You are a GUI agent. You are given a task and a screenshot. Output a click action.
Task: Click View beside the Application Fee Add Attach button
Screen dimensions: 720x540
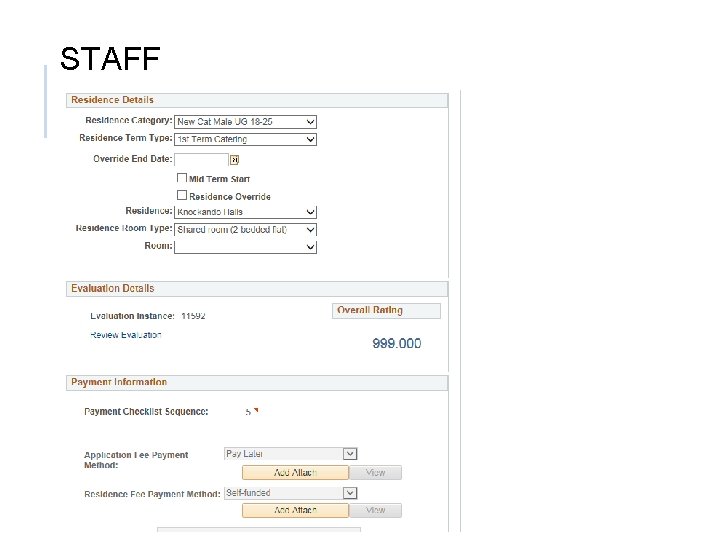coord(375,472)
